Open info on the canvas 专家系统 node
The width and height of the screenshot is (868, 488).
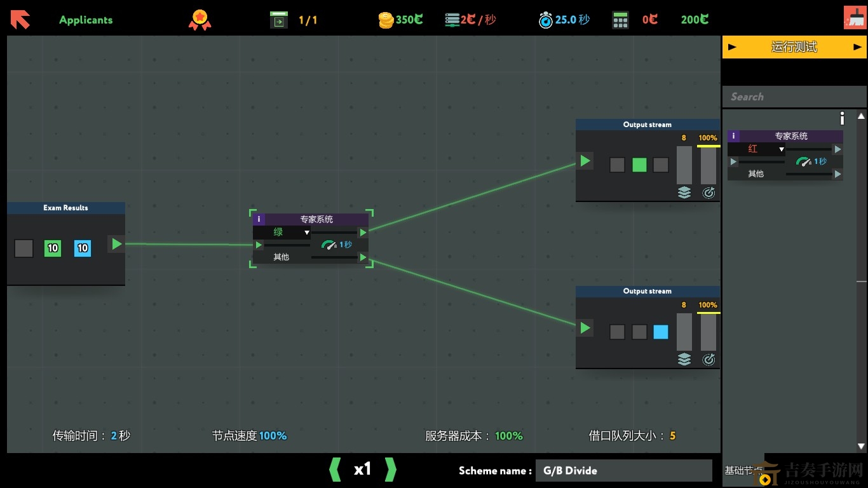259,219
